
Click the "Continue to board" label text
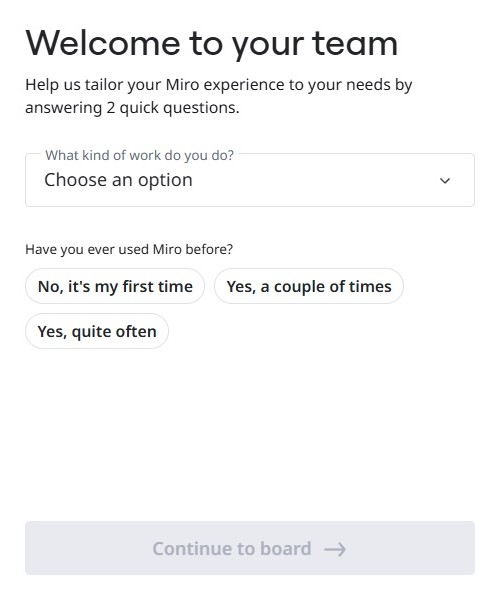click(232, 549)
